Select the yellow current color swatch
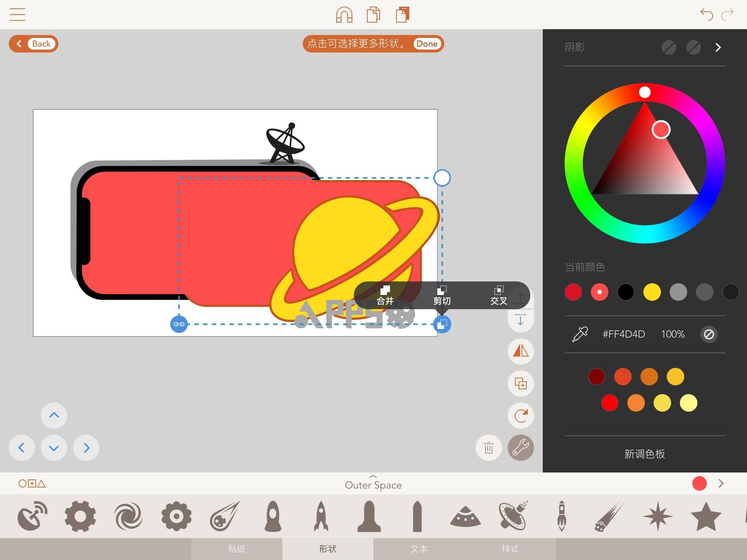 (x=652, y=292)
